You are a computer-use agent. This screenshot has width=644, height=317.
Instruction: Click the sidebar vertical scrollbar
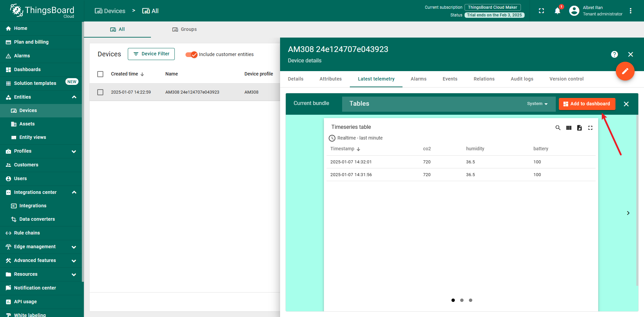pyautogui.click(x=83, y=151)
